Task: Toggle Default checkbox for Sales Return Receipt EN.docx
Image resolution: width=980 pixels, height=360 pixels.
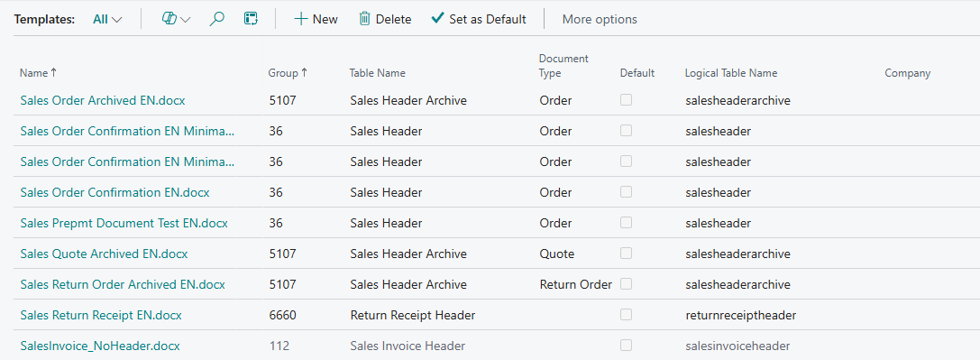Action: coord(626,314)
